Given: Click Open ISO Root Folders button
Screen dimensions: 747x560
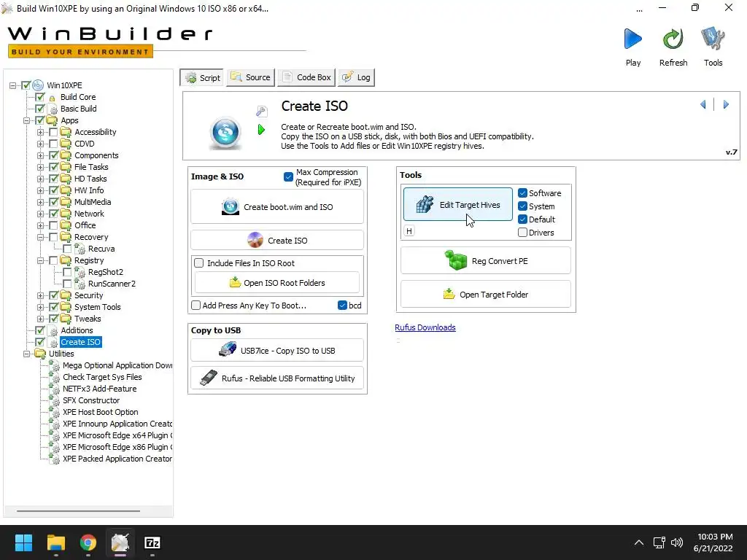Looking at the screenshot, I should [x=276, y=282].
